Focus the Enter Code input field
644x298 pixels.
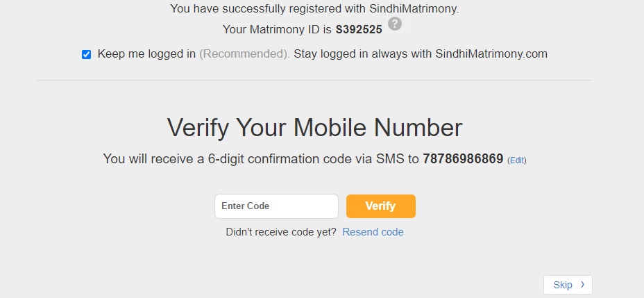pos(276,206)
